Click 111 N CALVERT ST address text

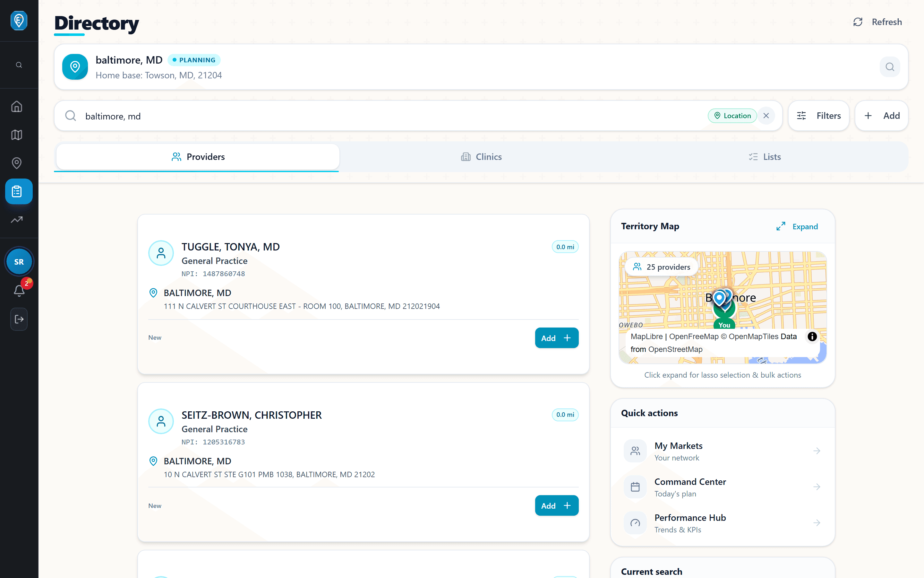point(302,306)
